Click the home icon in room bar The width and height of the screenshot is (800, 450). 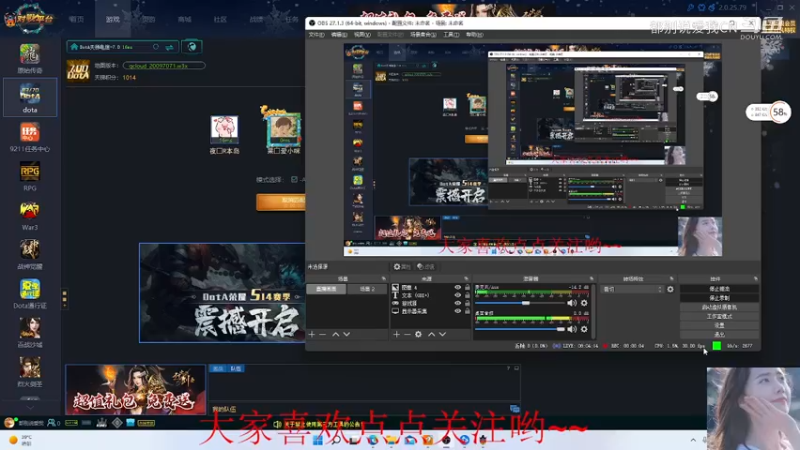(74, 47)
